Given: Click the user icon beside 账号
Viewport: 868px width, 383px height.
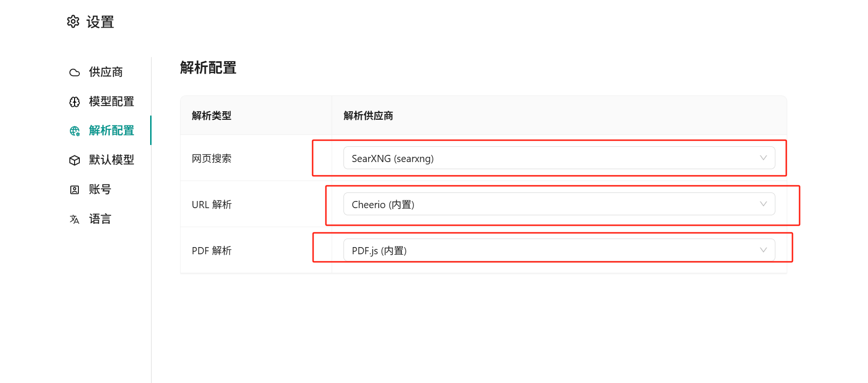Looking at the screenshot, I should pyautogui.click(x=75, y=190).
